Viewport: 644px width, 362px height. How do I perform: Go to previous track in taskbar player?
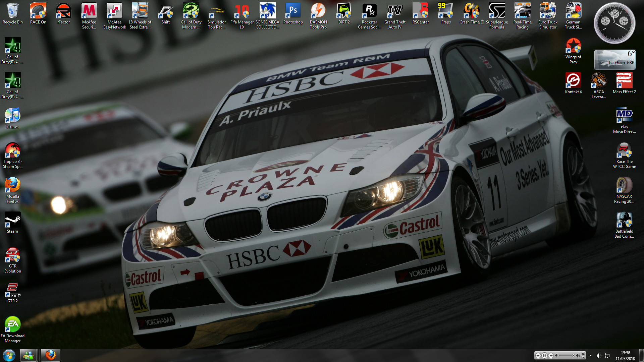click(x=538, y=356)
